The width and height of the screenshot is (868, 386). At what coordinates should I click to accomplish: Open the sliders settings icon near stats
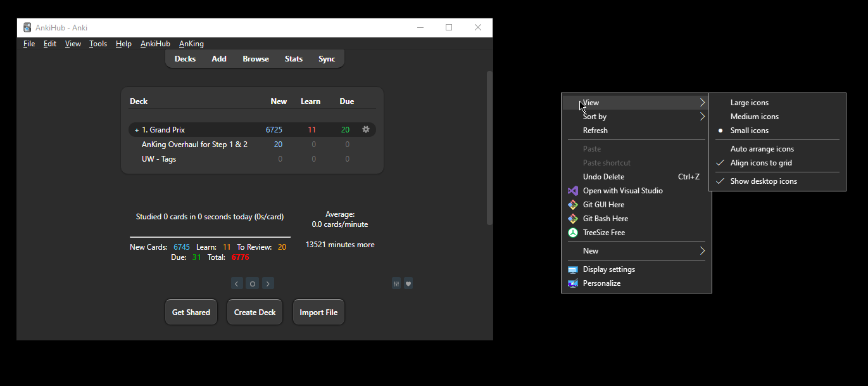[x=396, y=283]
